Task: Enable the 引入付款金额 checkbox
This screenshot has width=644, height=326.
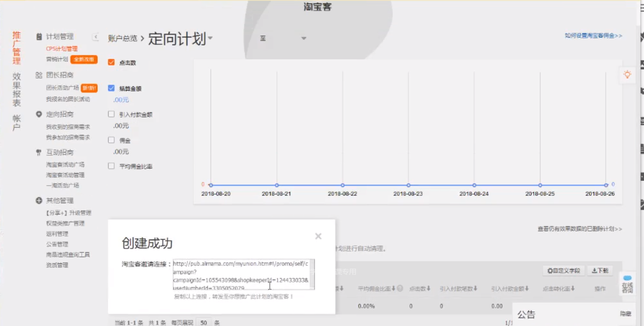Action: pos(111,114)
